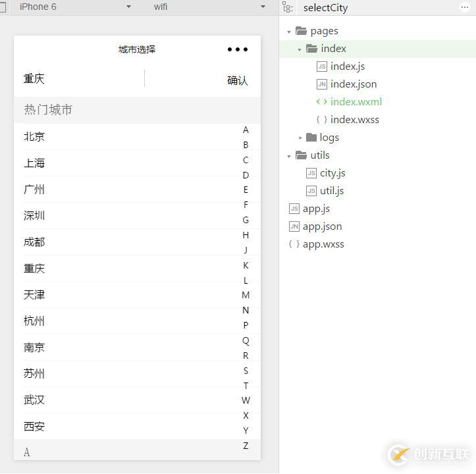
Task: Collapse the pages folder
Action: [x=289, y=32]
